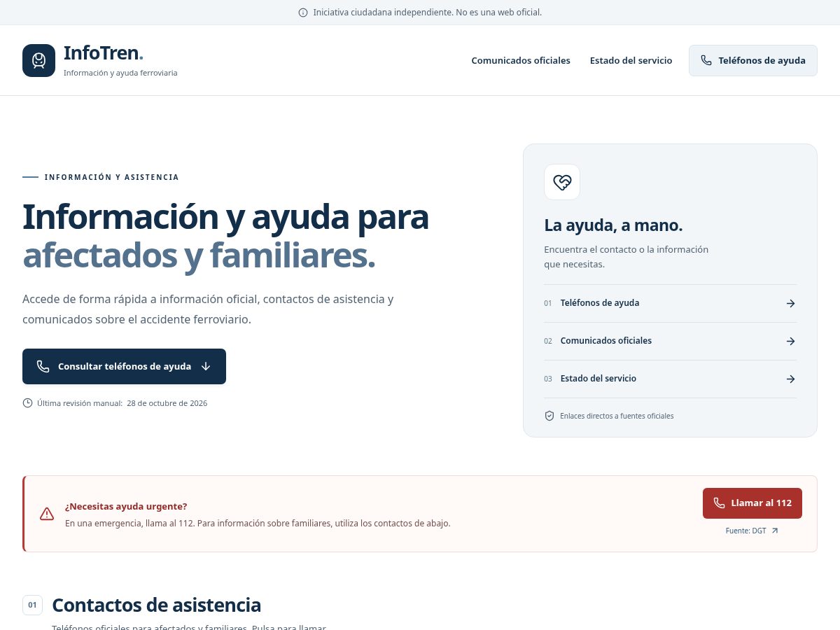Click the InfoTren train logo icon
Image resolution: width=840 pixels, height=630 pixels.
pos(38,60)
